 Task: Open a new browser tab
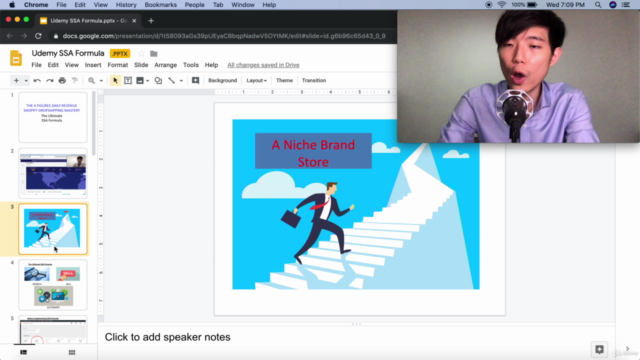point(151,21)
